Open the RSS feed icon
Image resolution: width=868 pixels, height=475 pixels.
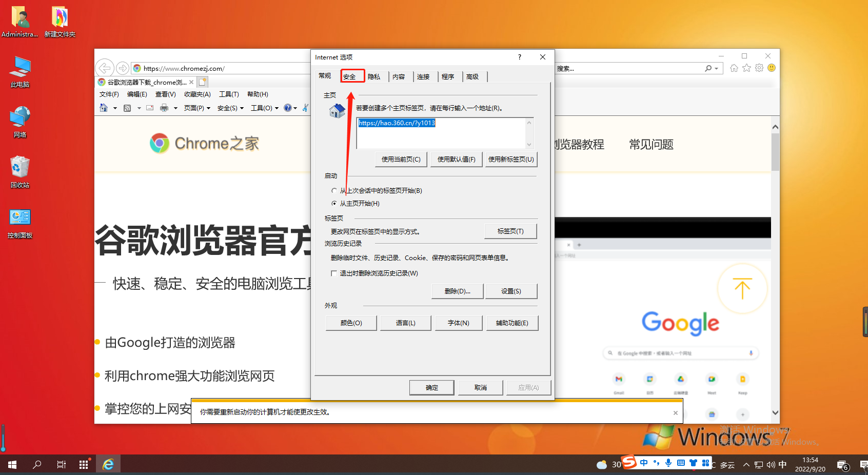pos(127,108)
